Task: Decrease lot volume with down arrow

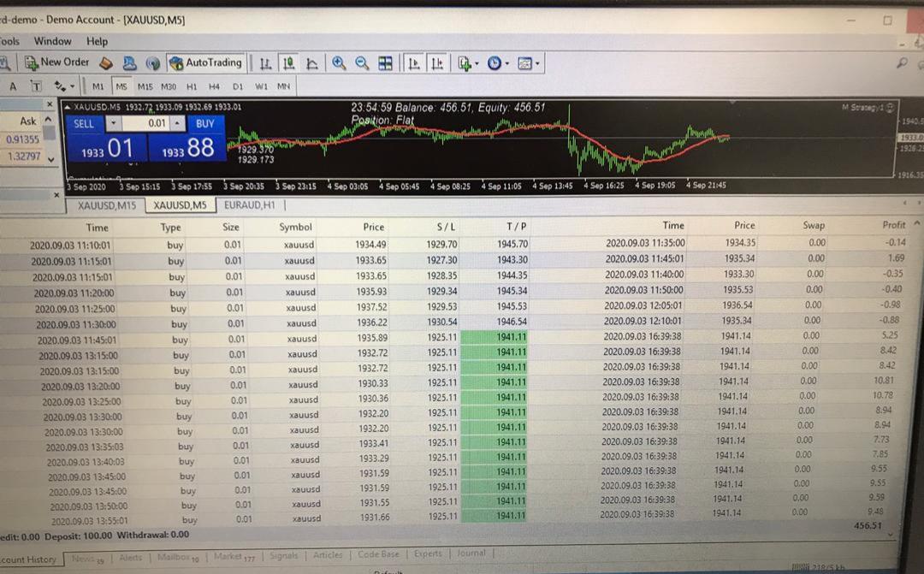Action: pyautogui.click(x=113, y=123)
